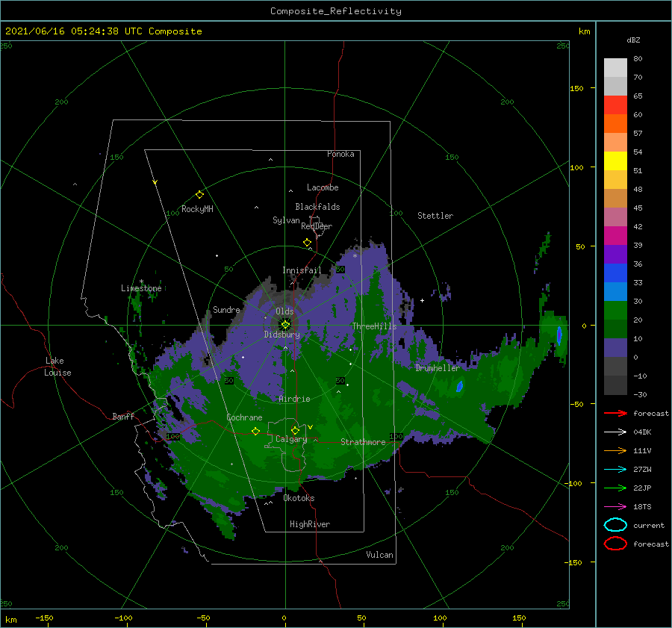Click the RedDeer label
The width and height of the screenshot is (672, 628).
pos(317,226)
